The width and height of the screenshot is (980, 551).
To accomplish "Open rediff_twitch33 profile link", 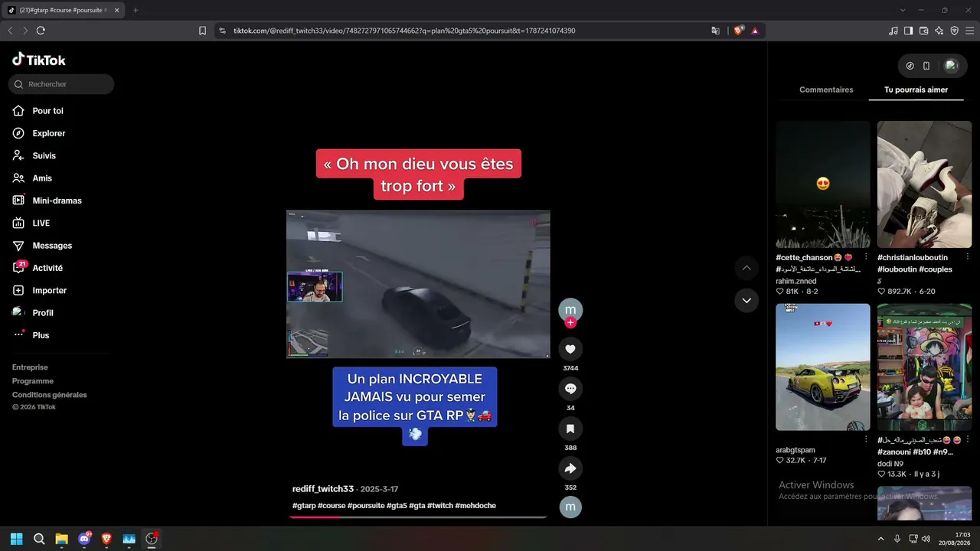I will (x=323, y=489).
